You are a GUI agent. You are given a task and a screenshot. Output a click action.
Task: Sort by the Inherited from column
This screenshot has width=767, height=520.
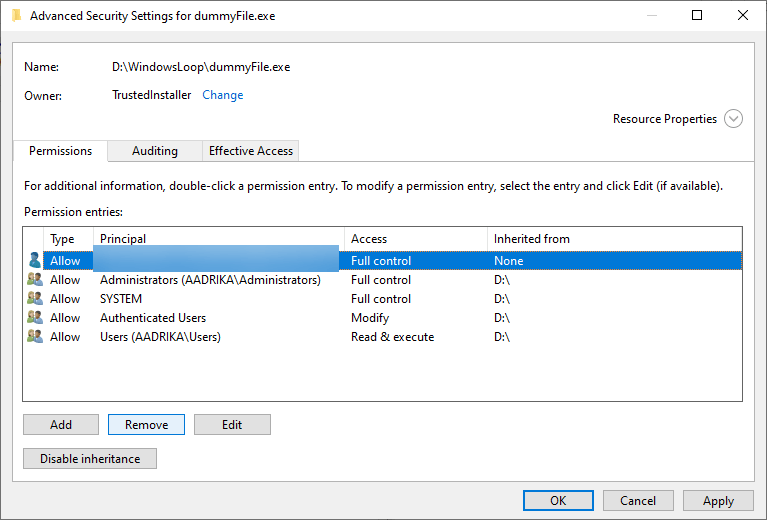[x=612, y=239]
